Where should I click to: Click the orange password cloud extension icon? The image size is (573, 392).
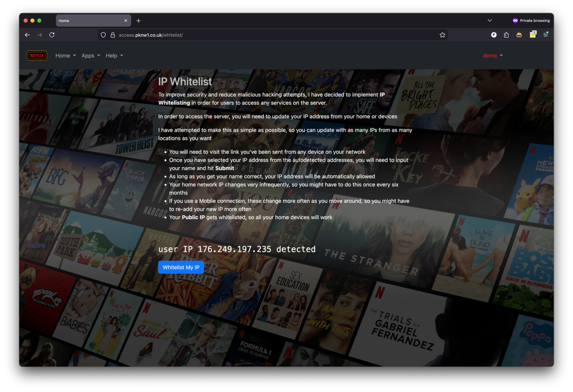click(x=519, y=35)
